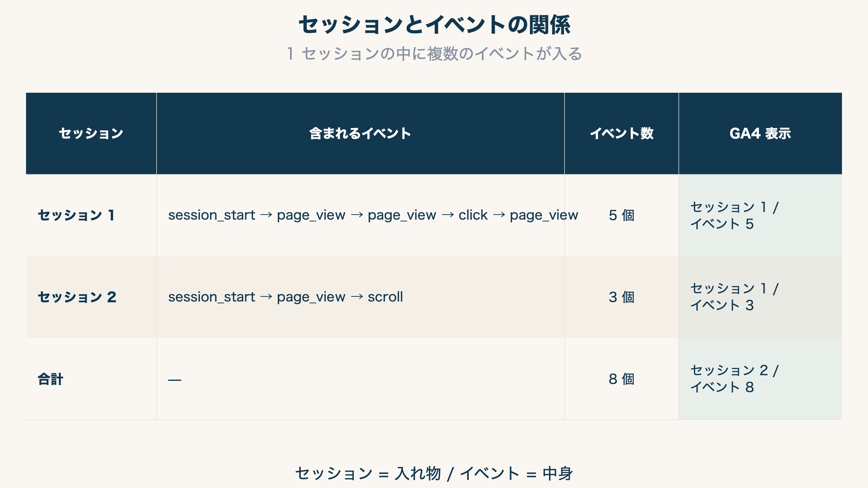Click the セッション column header
Image resolution: width=868 pixels, height=488 pixels.
click(x=91, y=133)
